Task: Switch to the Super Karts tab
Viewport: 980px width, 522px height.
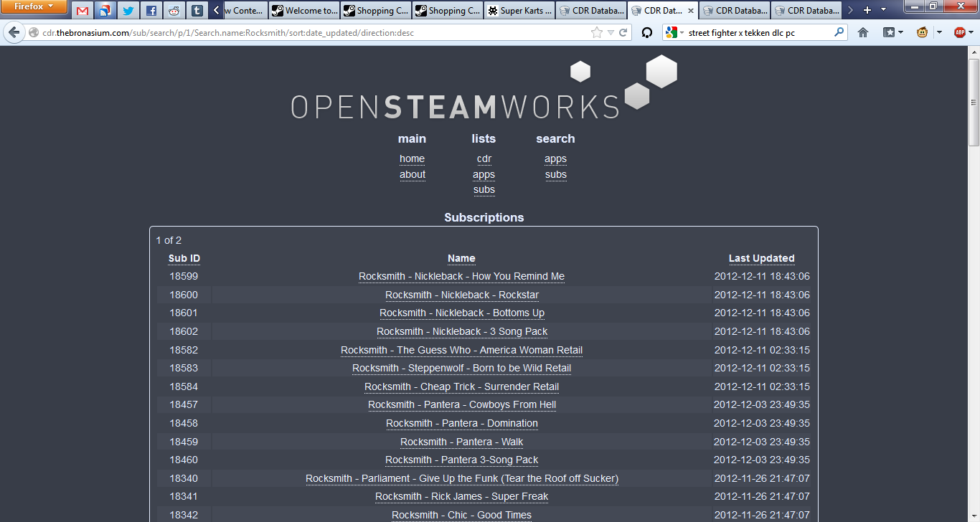Action: [x=519, y=11]
